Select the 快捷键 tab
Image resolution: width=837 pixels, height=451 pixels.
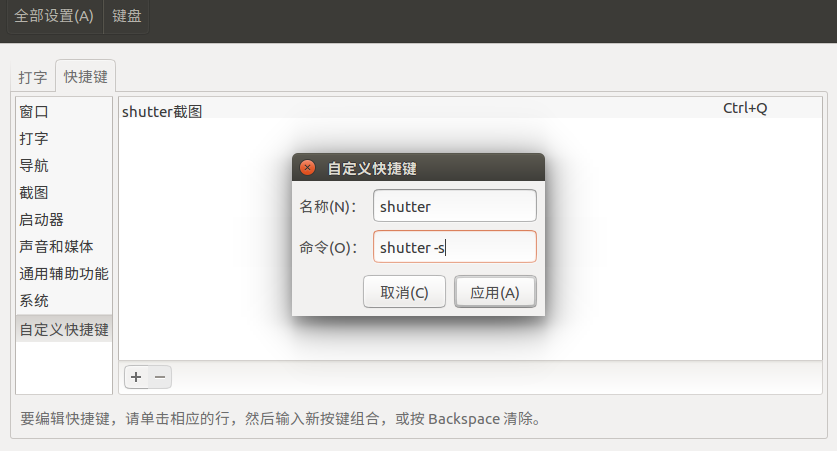(x=85, y=76)
